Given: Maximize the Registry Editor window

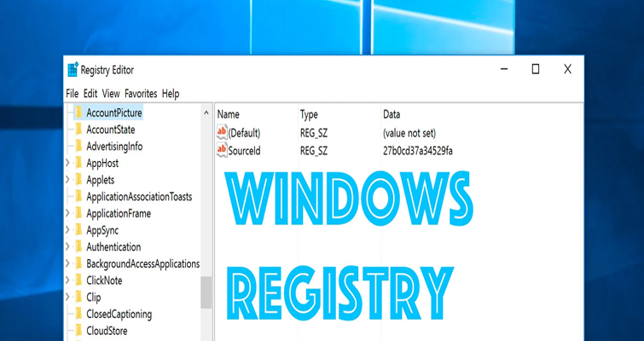Looking at the screenshot, I should pos(535,69).
